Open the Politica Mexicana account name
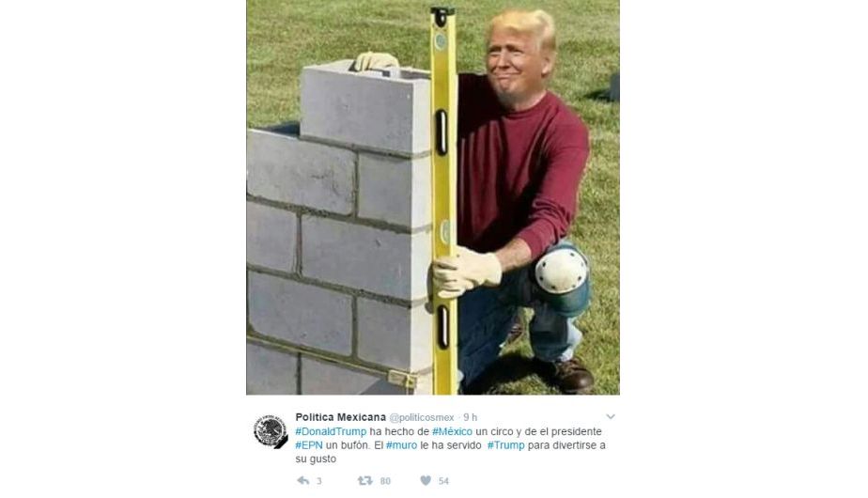This screenshot has height=498, width=868. [340, 417]
